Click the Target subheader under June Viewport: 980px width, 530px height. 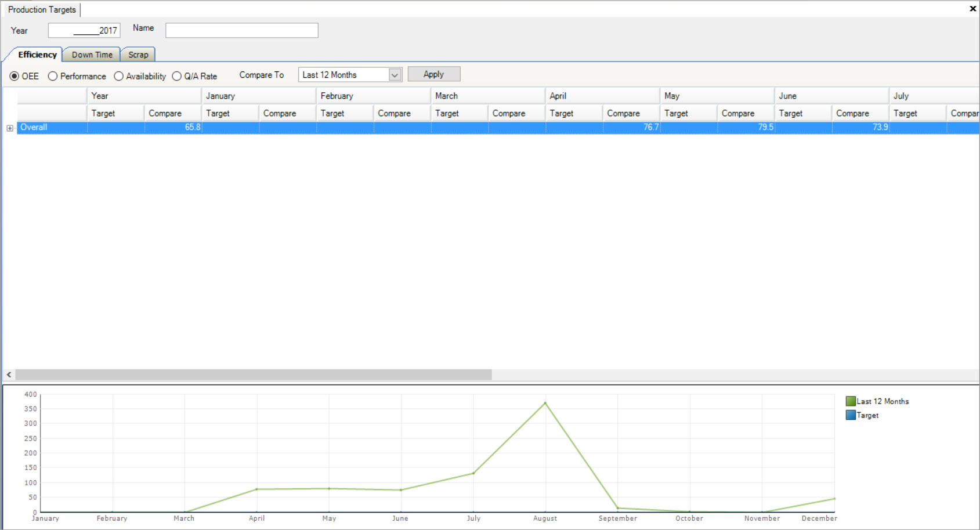[x=803, y=113]
